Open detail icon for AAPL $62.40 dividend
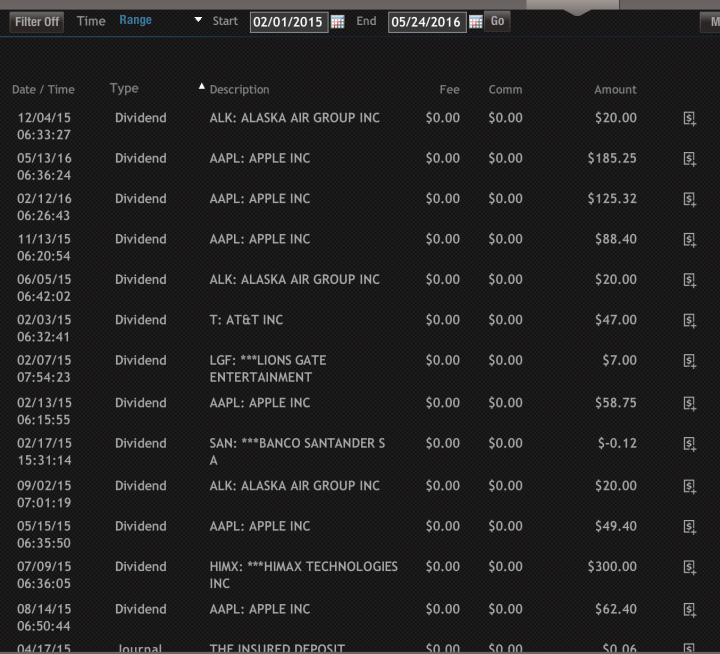Viewport: 720px width, 654px height. (x=690, y=610)
